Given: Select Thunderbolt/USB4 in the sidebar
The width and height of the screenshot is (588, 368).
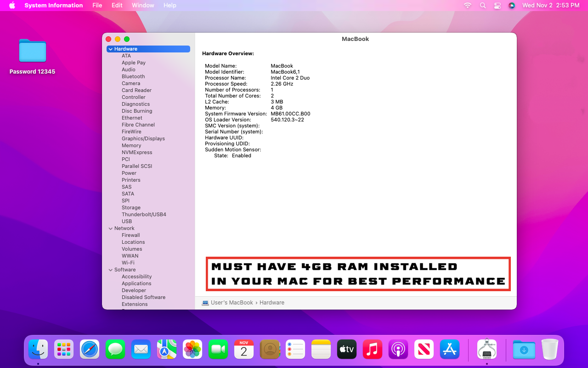Looking at the screenshot, I should [x=144, y=214].
